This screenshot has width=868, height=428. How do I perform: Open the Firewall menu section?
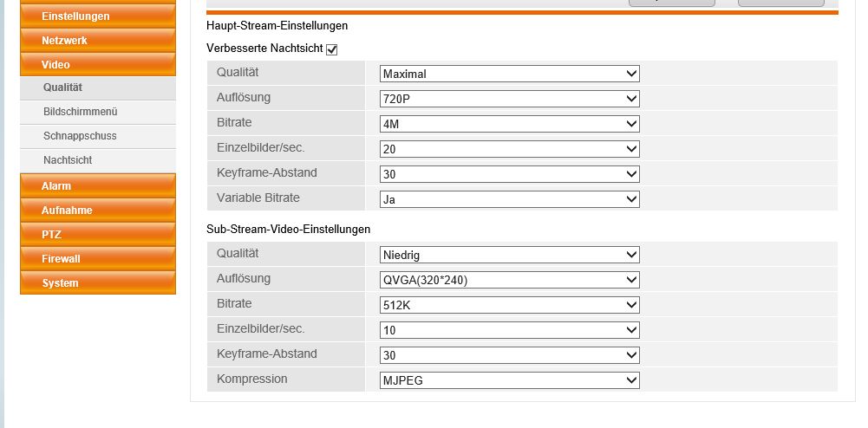point(97,258)
